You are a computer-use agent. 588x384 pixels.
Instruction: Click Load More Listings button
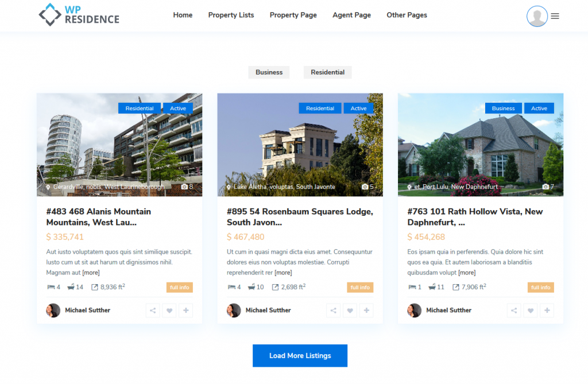click(300, 355)
